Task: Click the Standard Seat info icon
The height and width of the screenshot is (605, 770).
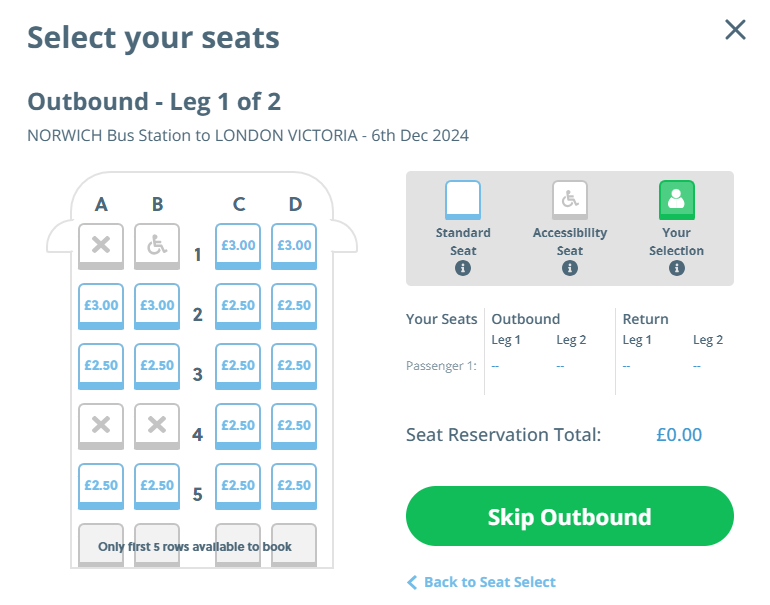Action: click(x=462, y=268)
